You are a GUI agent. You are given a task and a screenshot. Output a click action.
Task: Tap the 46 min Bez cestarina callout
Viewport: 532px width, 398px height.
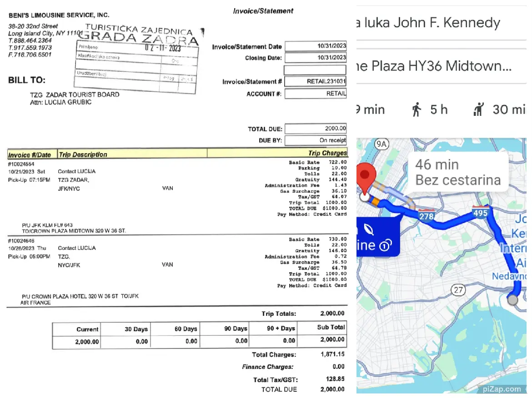457,172
